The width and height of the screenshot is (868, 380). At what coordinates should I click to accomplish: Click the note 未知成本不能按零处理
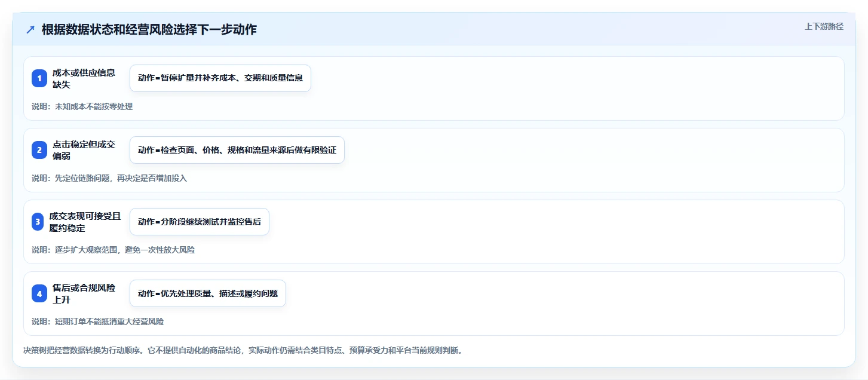[94, 106]
